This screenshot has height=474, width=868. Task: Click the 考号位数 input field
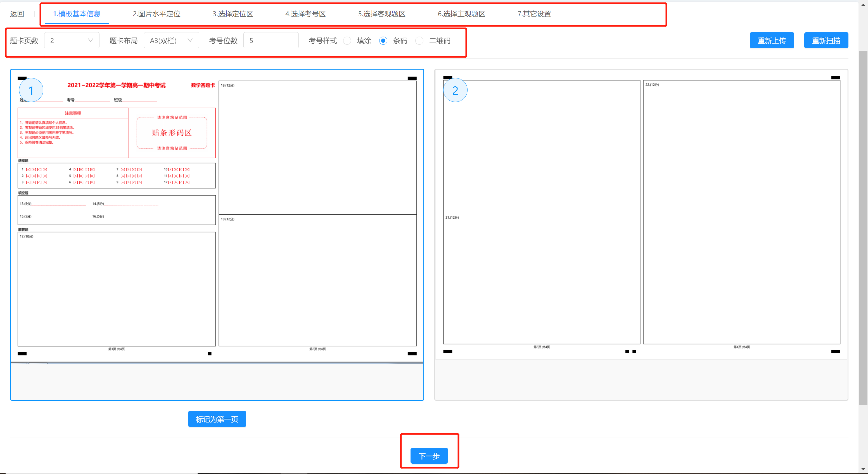coord(271,41)
